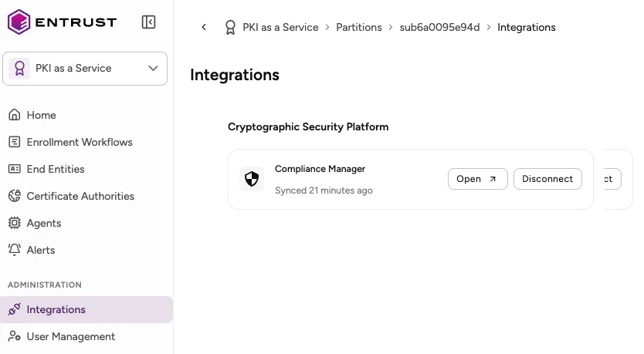Open sub6a0095e94d partition breadcrumb
Image resolution: width=644 pixels, height=354 pixels.
(x=439, y=28)
